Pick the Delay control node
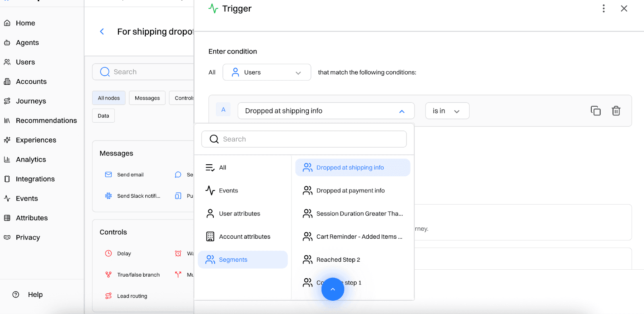The image size is (644, 314). (124, 254)
